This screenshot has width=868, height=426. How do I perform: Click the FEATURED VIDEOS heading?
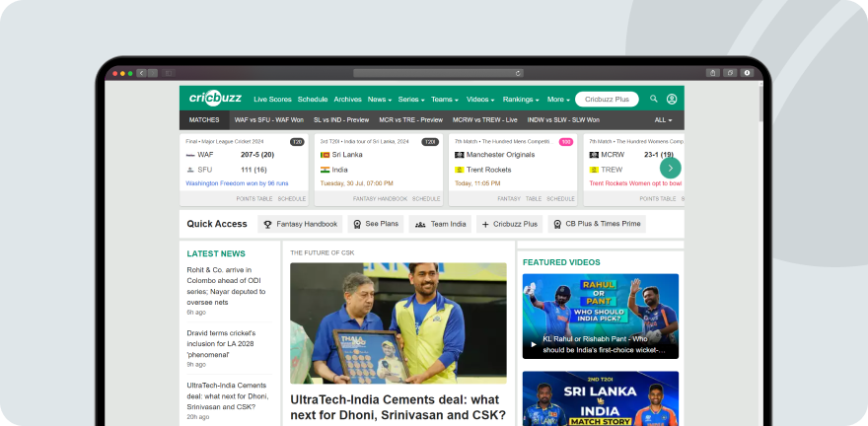561,262
